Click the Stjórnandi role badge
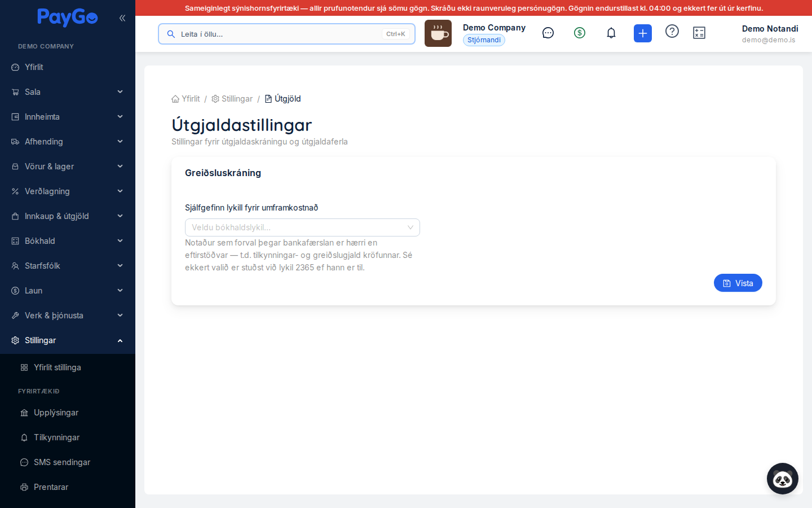Image resolution: width=812 pixels, height=508 pixels. pyautogui.click(x=484, y=40)
